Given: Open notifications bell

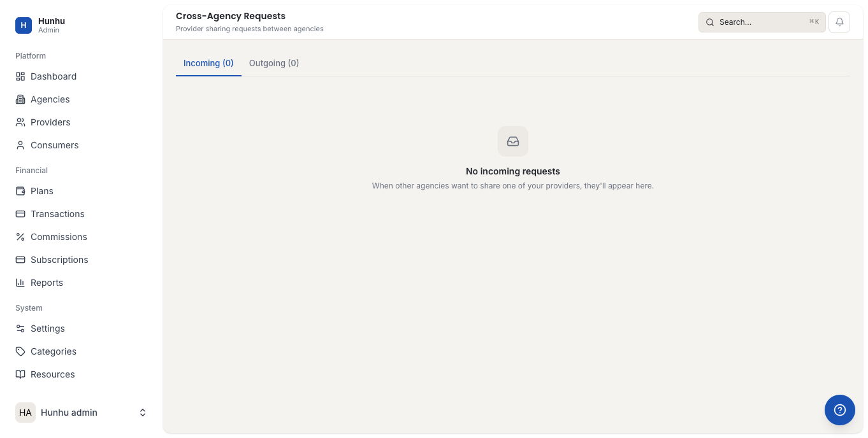Looking at the screenshot, I should tap(839, 22).
